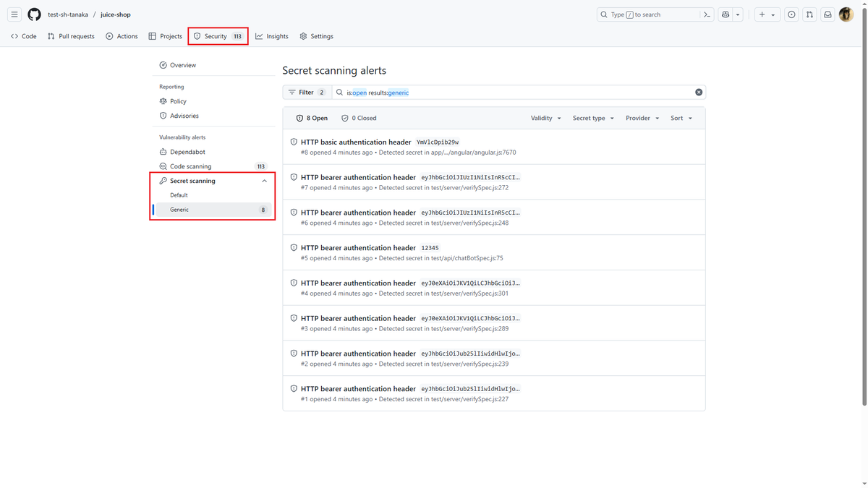Screen dimensions: 868x488
Task: Switch to the Projects tab
Action: pyautogui.click(x=166, y=36)
